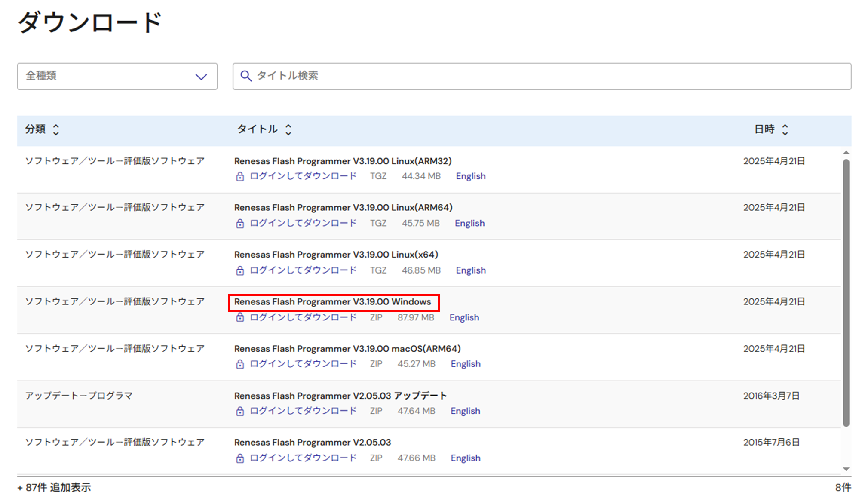Open the 全種類 category dropdown
This screenshot has width=868, height=501.
117,76
